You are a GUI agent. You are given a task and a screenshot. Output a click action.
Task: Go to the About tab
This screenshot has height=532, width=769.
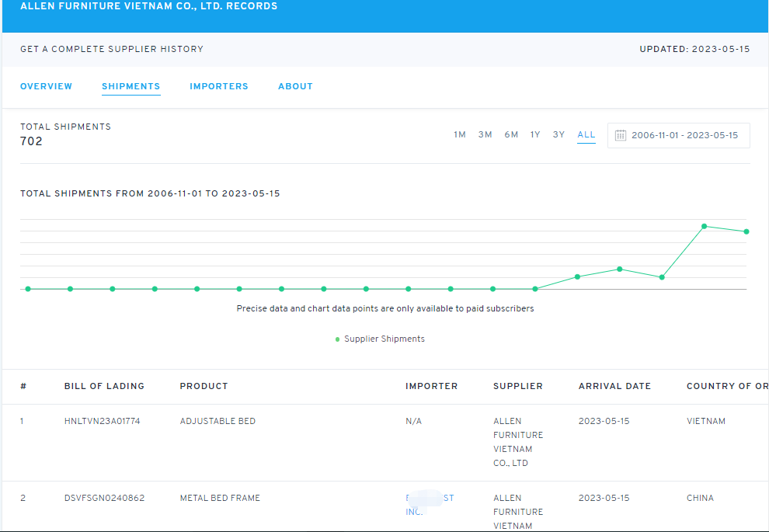pos(295,86)
